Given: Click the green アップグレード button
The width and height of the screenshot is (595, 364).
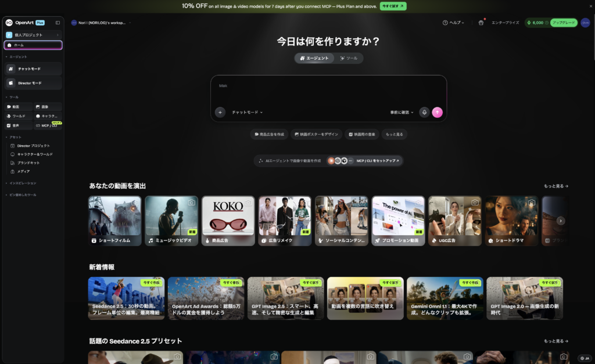Looking at the screenshot, I should [564, 23].
